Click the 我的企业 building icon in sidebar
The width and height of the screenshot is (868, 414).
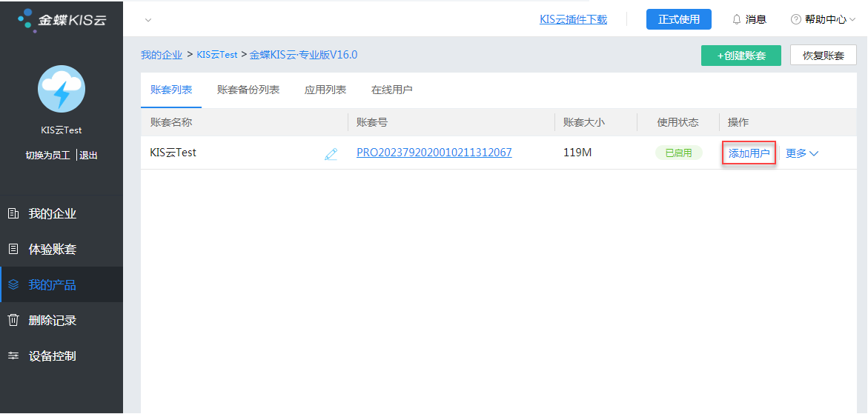13,213
